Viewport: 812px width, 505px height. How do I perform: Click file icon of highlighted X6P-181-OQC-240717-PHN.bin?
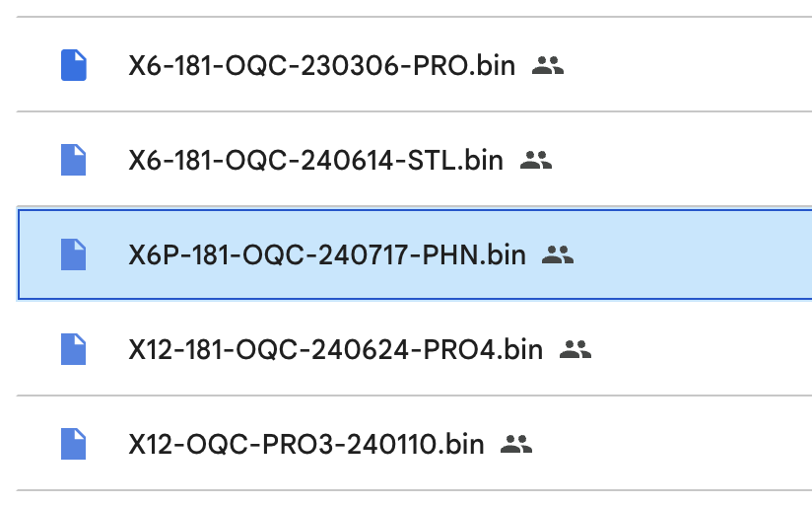click(x=74, y=254)
